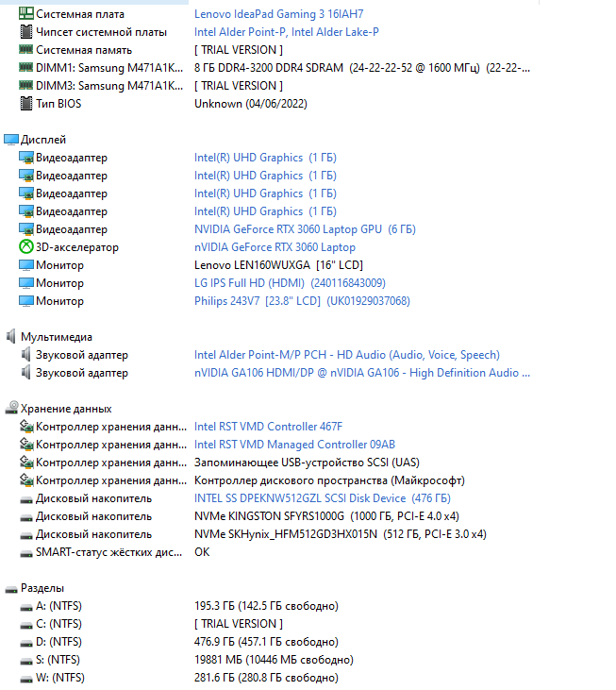Click the Xbox icon beside 3D-акселератор
The width and height of the screenshot is (616, 690).
pos(25,247)
